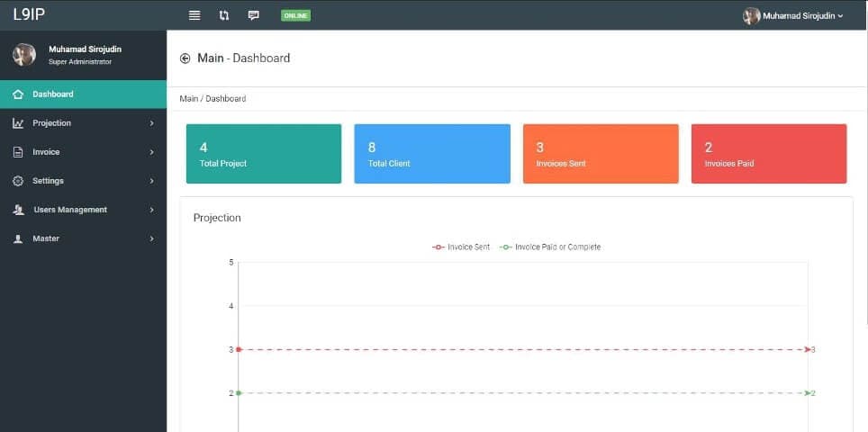Click the Main - Dashboard page title
Image resolution: width=868 pixels, height=432 pixels.
pyautogui.click(x=244, y=58)
